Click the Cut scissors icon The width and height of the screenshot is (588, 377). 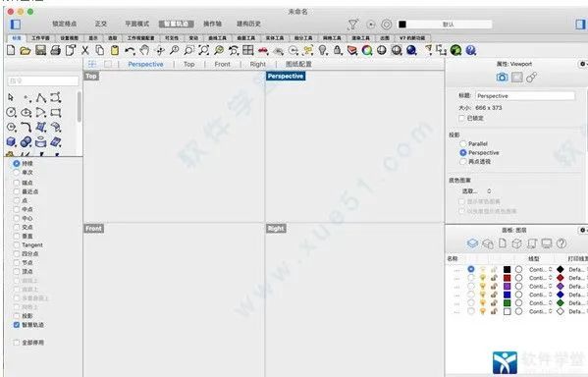(85, 50)
